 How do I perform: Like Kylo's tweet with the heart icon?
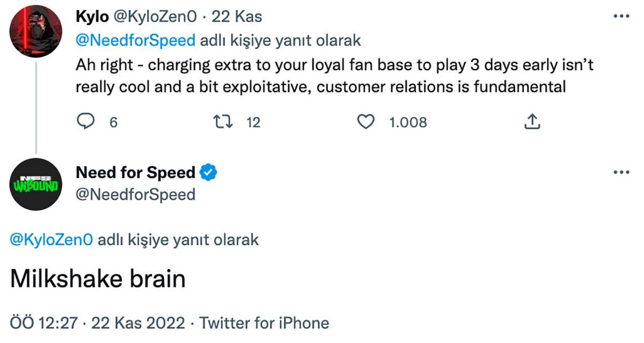[366, 122]
